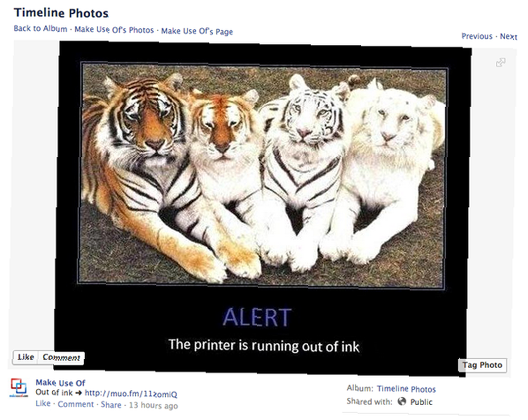This screenshot has width=528, height=420.
Task: Click the Tag Photo button
Action: (482, 365)
